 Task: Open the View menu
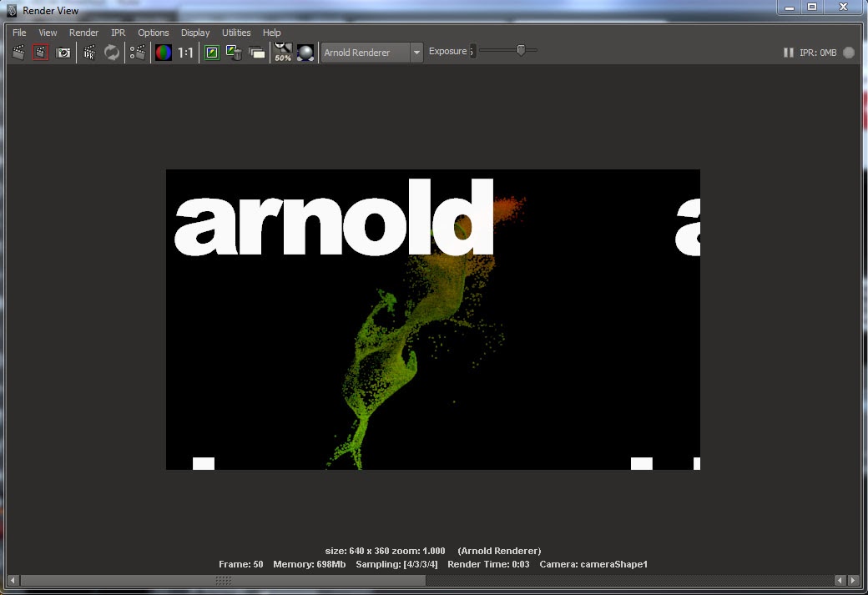[x=48, y=33]
